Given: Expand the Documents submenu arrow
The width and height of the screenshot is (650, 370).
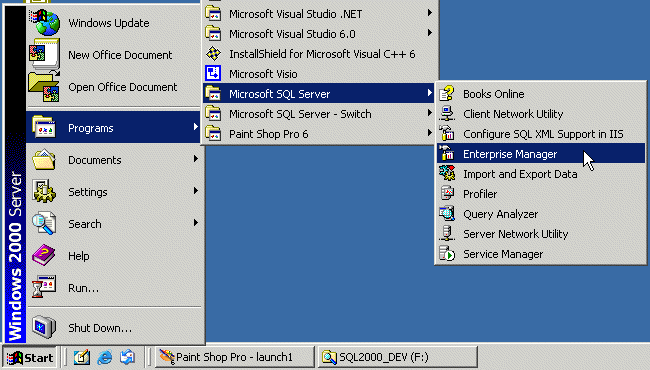Looking at the screenshot, I should coord(196,159).
